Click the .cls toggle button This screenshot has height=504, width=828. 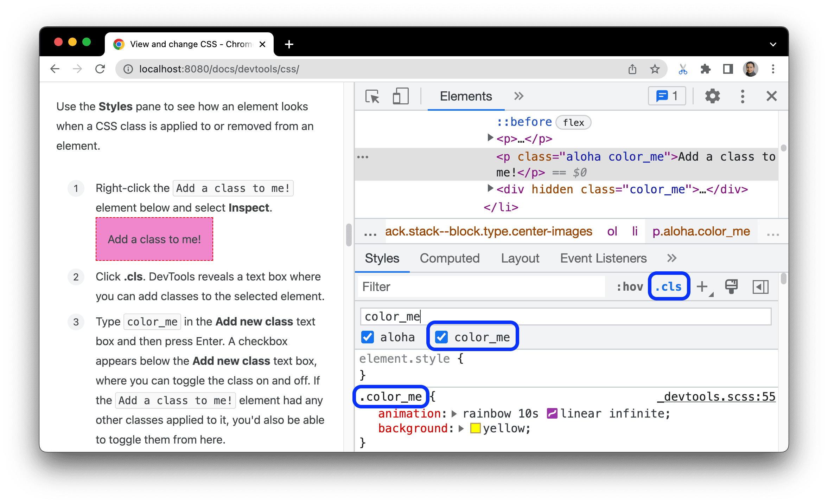pos(667,286)
